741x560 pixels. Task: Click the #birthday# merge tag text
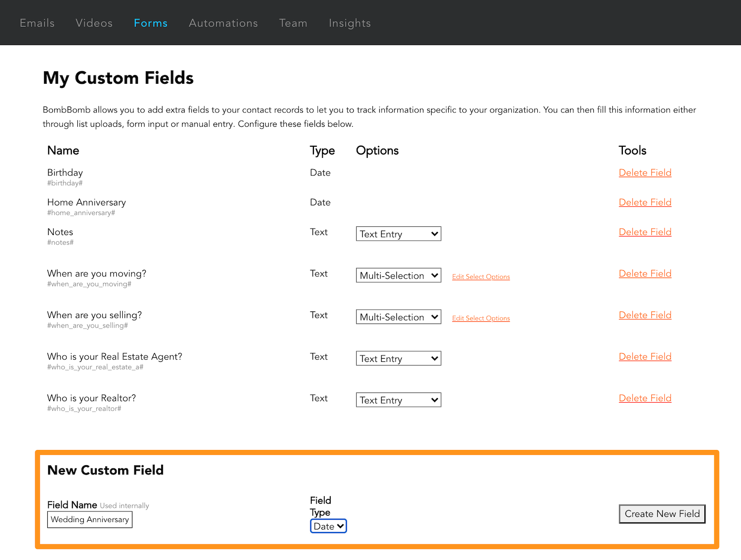(x=65, y=183)
